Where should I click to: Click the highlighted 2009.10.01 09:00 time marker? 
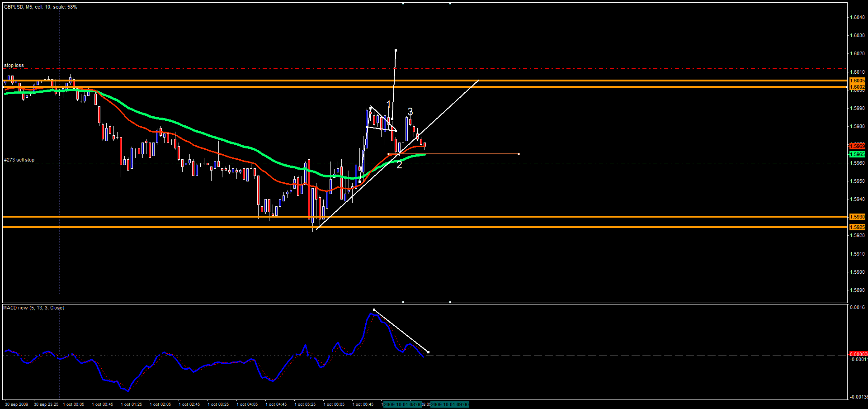pos(450,404)
